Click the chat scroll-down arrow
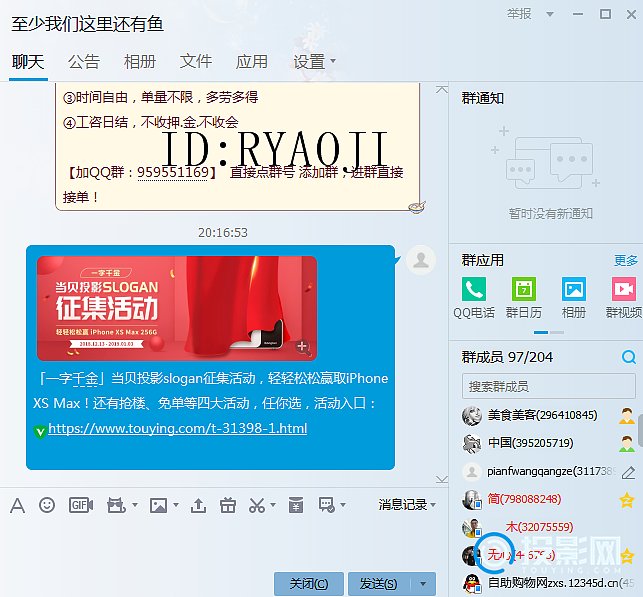Viewport: 643px width, 597px height. pos(441,479)
